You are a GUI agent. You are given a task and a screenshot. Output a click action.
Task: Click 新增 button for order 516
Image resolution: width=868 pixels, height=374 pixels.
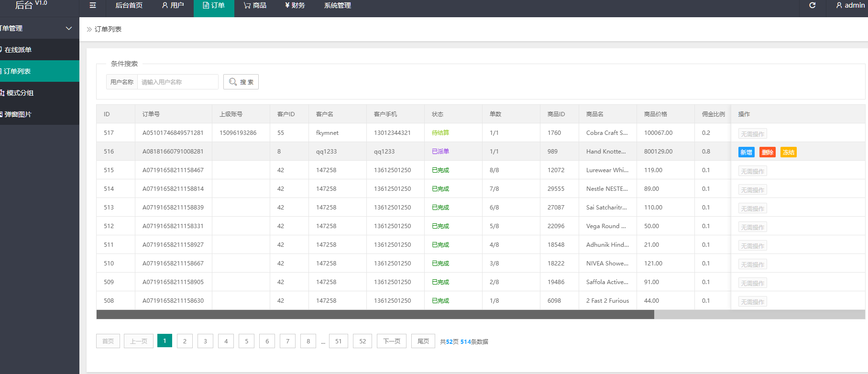tap(746, 152)
